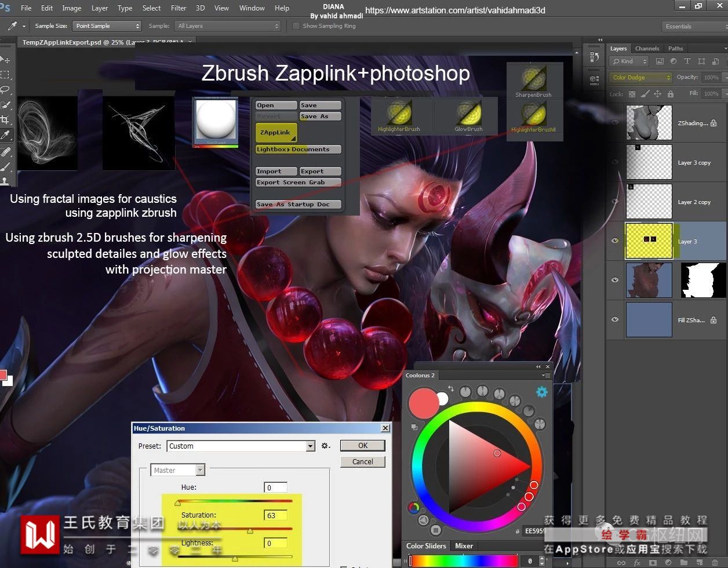728x568 pixels.
Task: Click the Saturation value field
Action: click(x=276, y=515)
